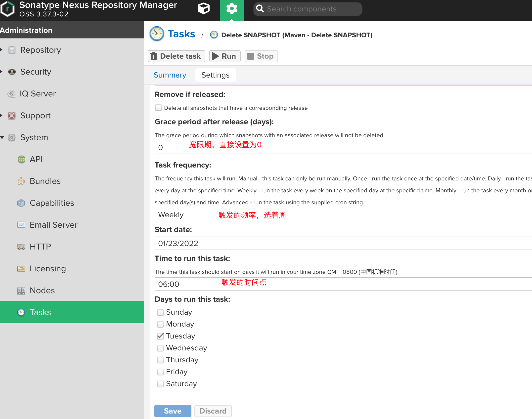Click the small clock icon before Delete SNAPSHOT
Screen dimensions: 532x419
214,35
